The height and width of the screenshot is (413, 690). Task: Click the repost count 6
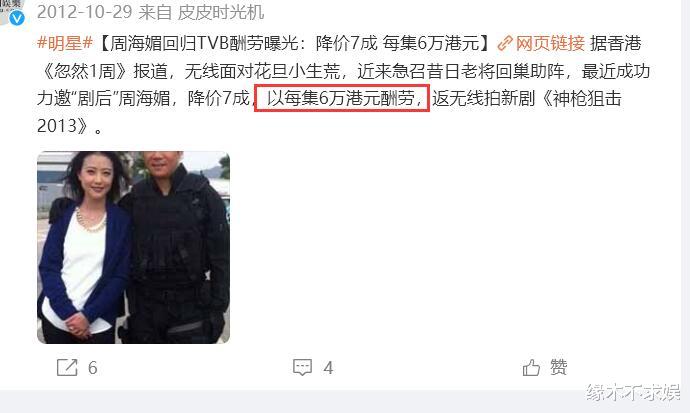(x=92, y=368)
